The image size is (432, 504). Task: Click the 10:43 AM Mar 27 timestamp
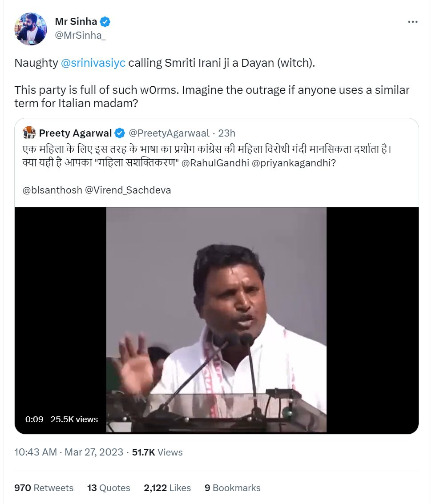(x=69, y=452)
